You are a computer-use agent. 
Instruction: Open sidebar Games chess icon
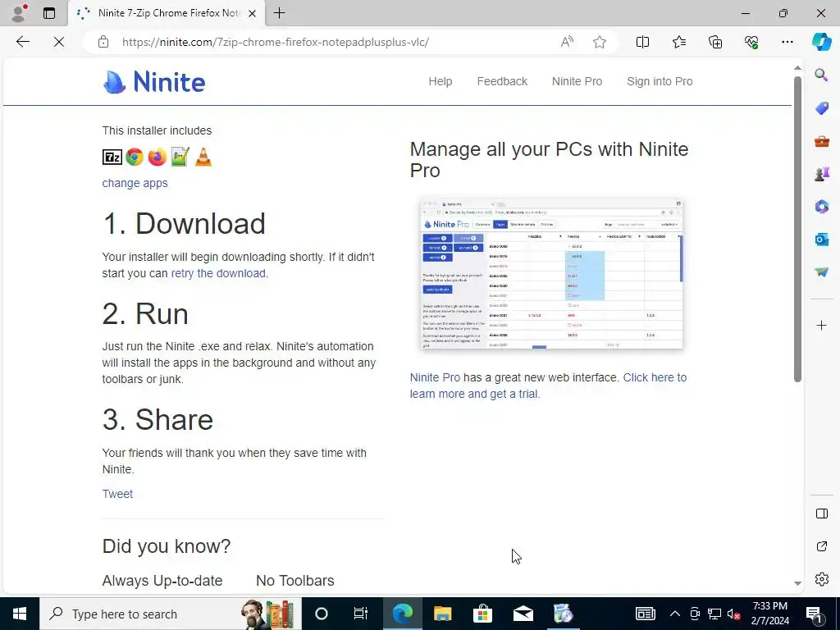tap(821, 174)
